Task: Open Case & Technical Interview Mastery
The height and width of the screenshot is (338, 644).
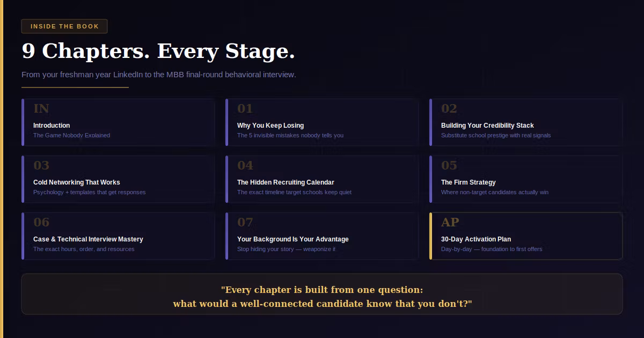Action: [118, 236]
